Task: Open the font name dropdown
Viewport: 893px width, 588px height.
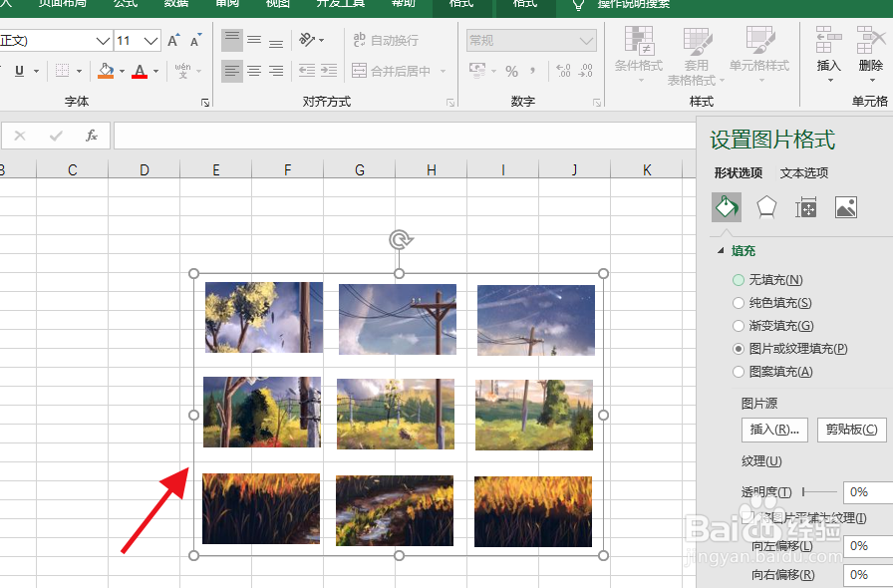Action: pyautogui.click(x=103, y=41)
